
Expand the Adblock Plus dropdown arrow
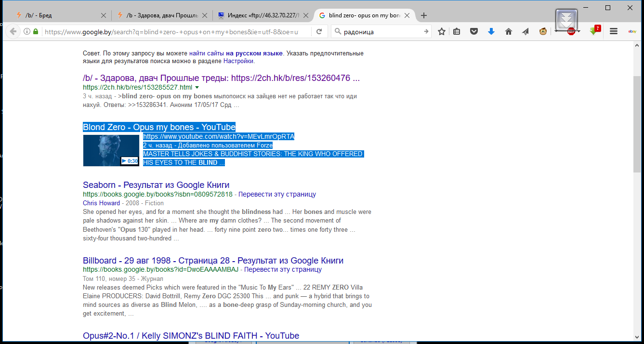[x=579, y=32]
